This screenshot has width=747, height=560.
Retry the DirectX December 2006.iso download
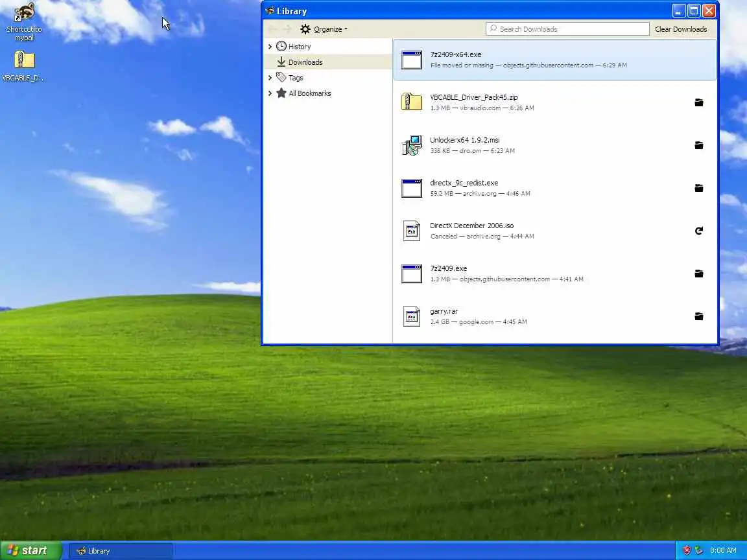point(698,231)
